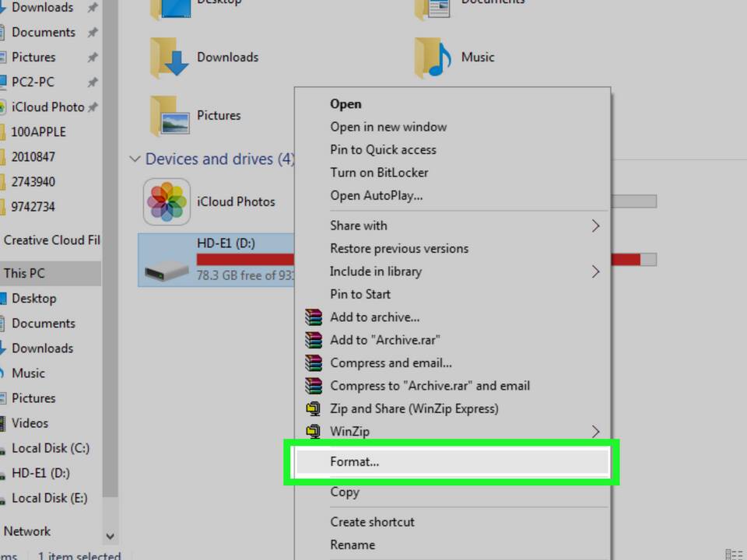The height and width of the screenshot is (560, 747).
Task: Select Local Disk (C:) in the sidebar
Action: (x=50, y=449)
